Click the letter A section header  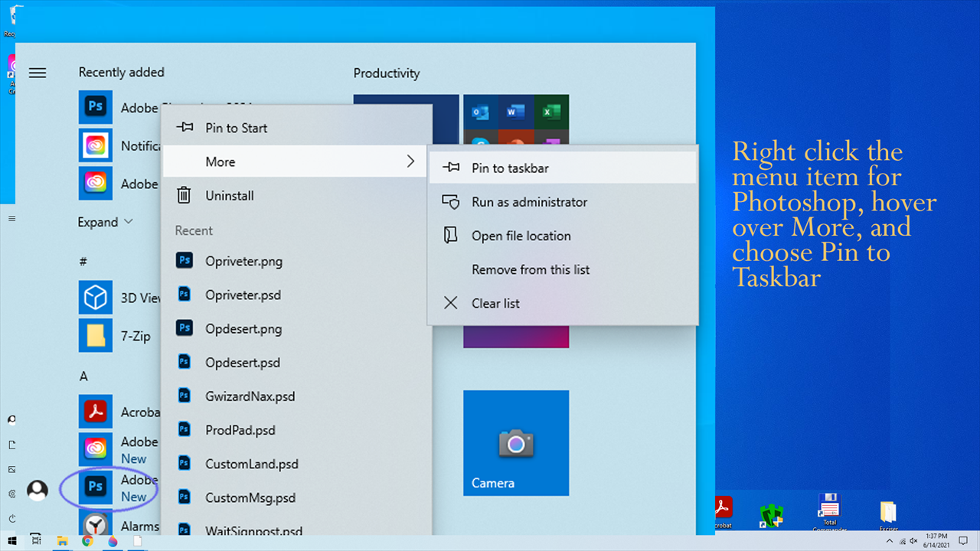[x=83, y=376]
